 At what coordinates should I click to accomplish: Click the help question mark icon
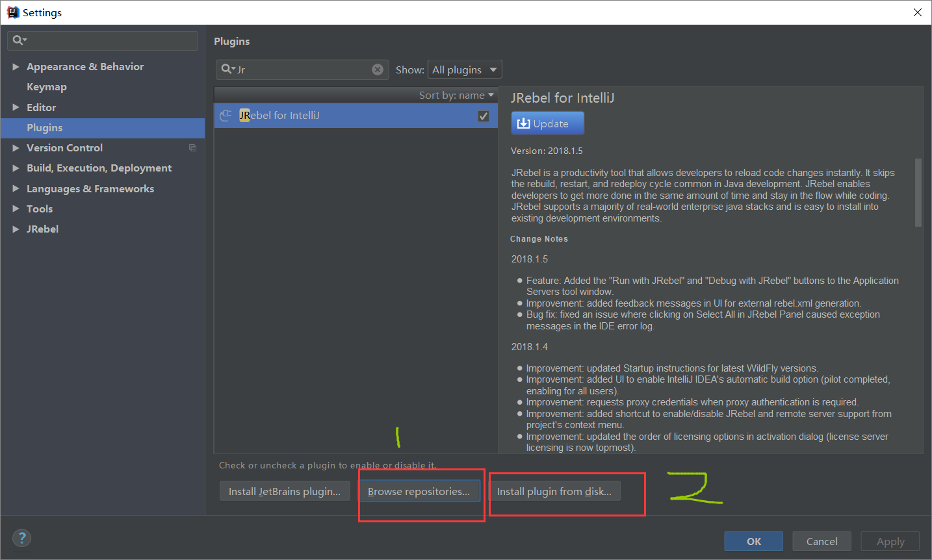pos(21,538)
